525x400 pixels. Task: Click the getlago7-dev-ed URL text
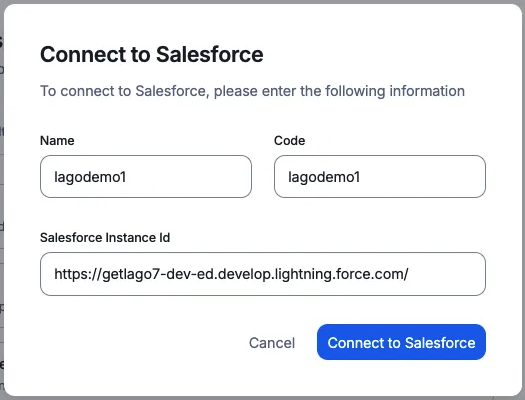(231, 274)
